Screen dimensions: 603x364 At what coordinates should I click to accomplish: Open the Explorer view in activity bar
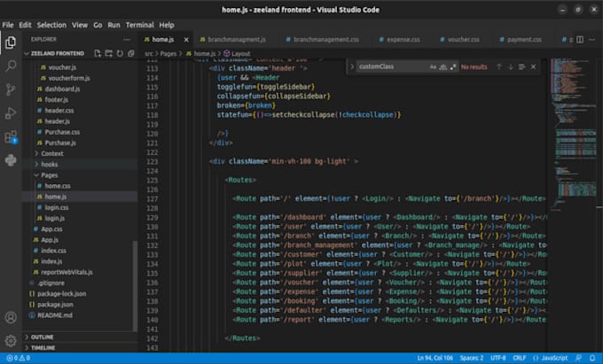click(x=11, y=43)
